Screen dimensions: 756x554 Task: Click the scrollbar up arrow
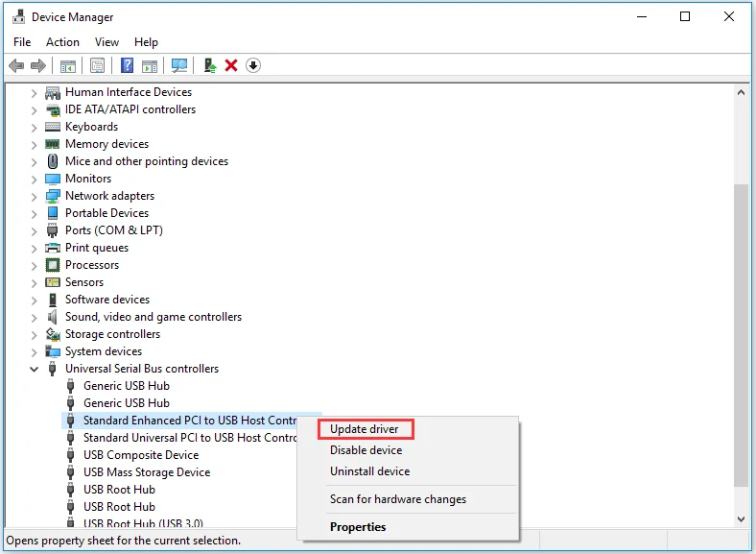(x=741, y=92)
